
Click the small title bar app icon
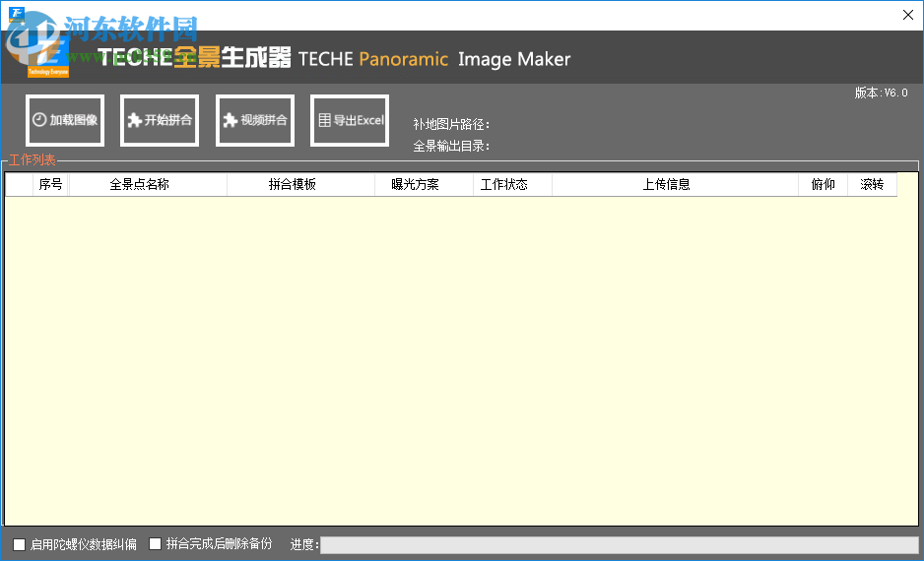click(17, 14)
